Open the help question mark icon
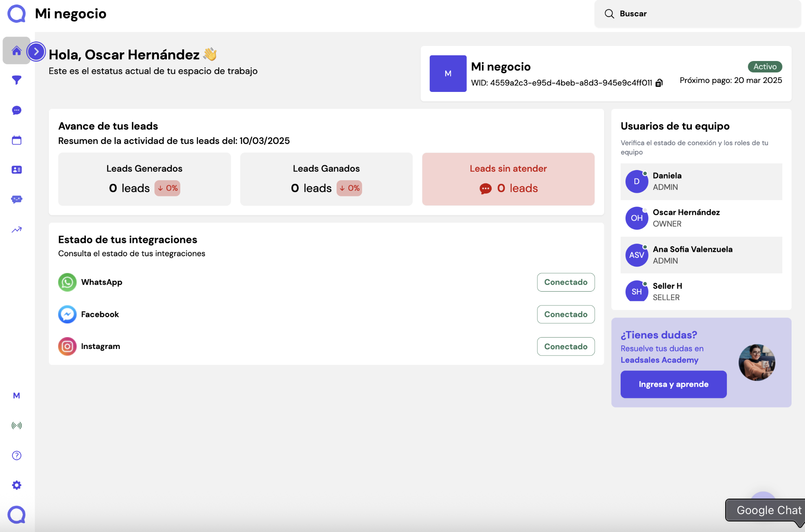This screenshot has height=532, width=805. pyautogui.click(x=16, y=456)
